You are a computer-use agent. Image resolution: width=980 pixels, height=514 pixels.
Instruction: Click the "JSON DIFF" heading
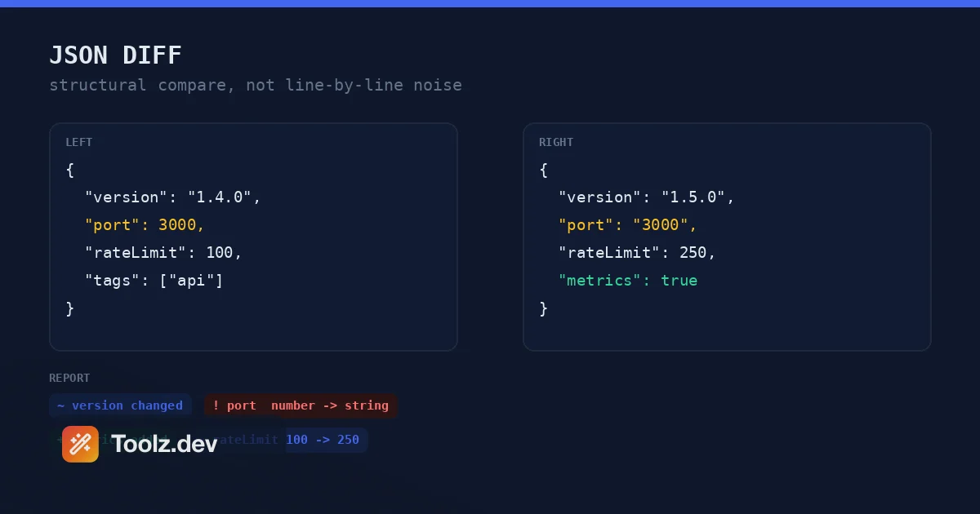coord(115,55)
